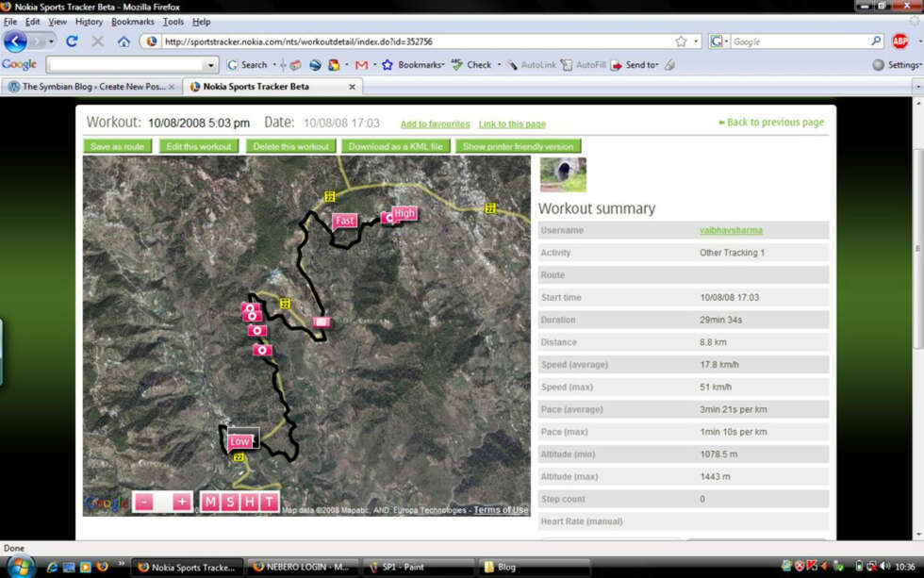Click the Adblock Plus ABP icon
The width and height of the screenshot is (924, 578).
click(899, 41)
